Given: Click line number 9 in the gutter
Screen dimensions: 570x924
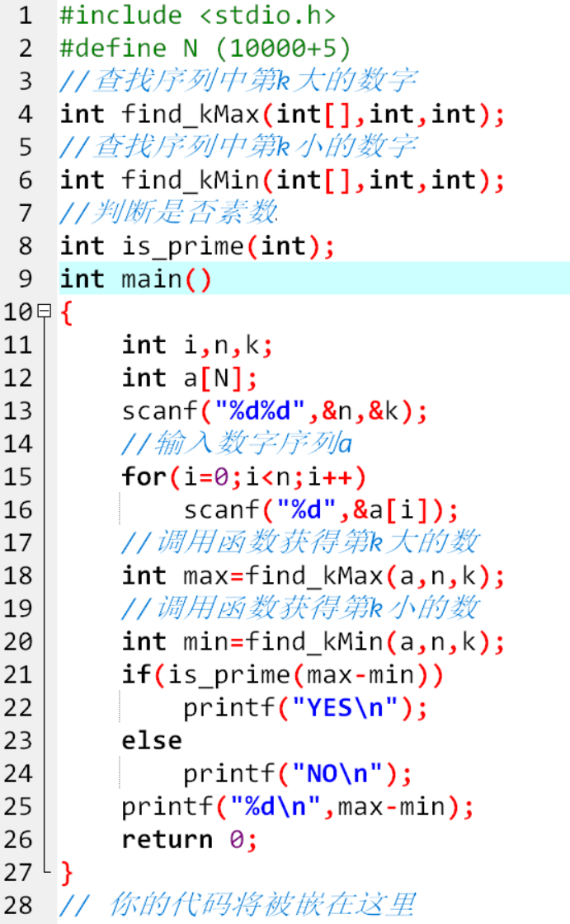Looking at the screenshot, I should [x=25, y=279].
